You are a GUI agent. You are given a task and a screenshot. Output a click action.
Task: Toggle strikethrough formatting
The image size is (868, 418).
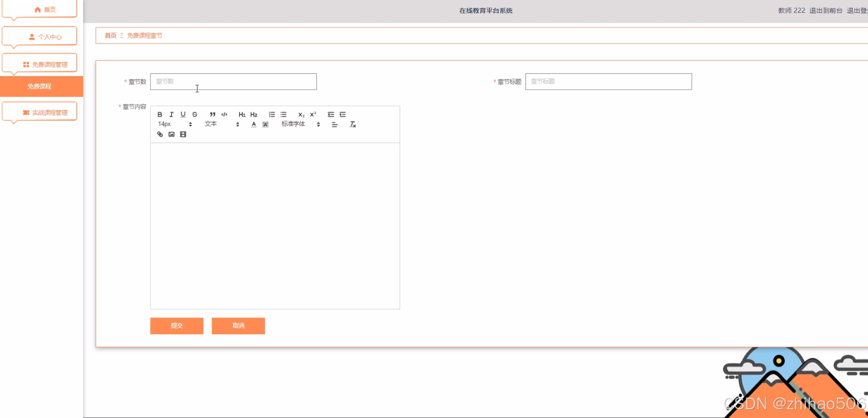click(x=195, y=114)
